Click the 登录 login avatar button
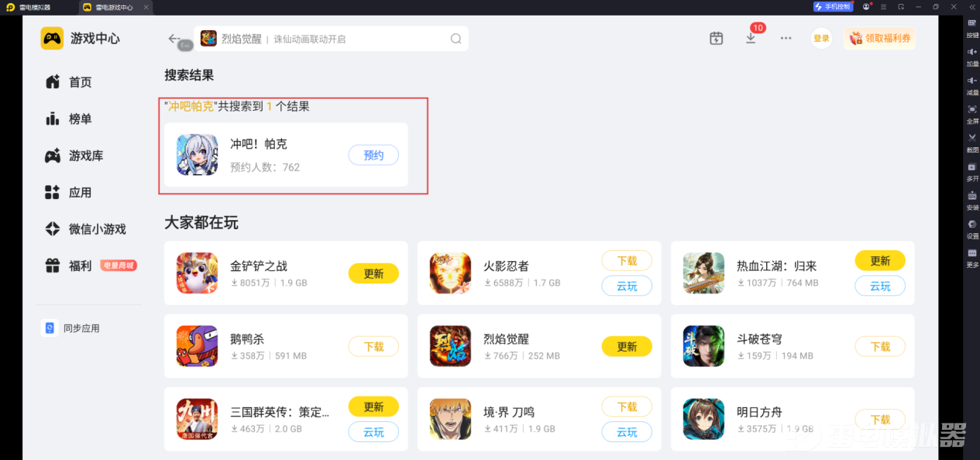This screenshot has width=980, height=460. point(821,38)
